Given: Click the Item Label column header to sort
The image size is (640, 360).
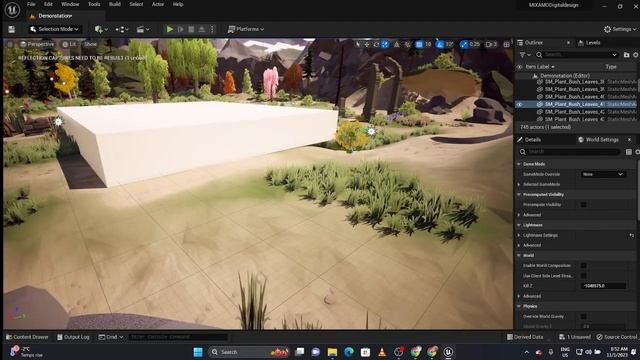Looking at the screenshot, I should coord(540,67).
